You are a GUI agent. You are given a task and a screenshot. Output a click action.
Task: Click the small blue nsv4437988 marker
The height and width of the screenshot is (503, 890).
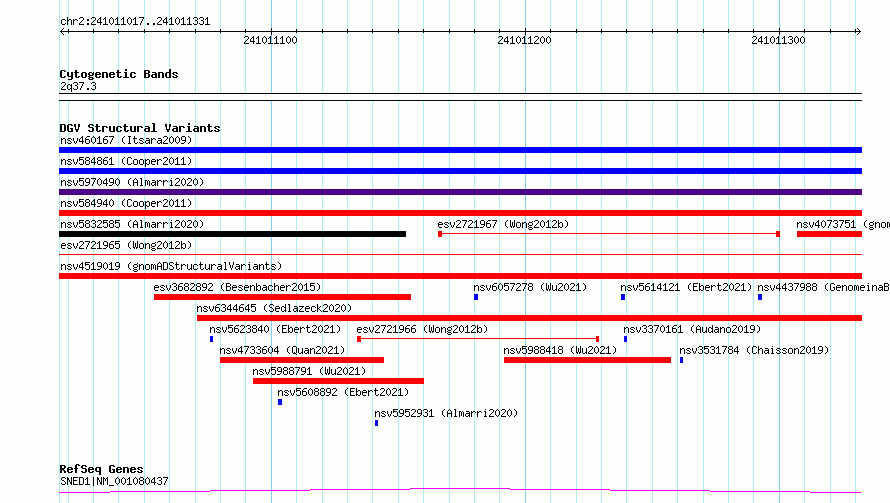760,297
